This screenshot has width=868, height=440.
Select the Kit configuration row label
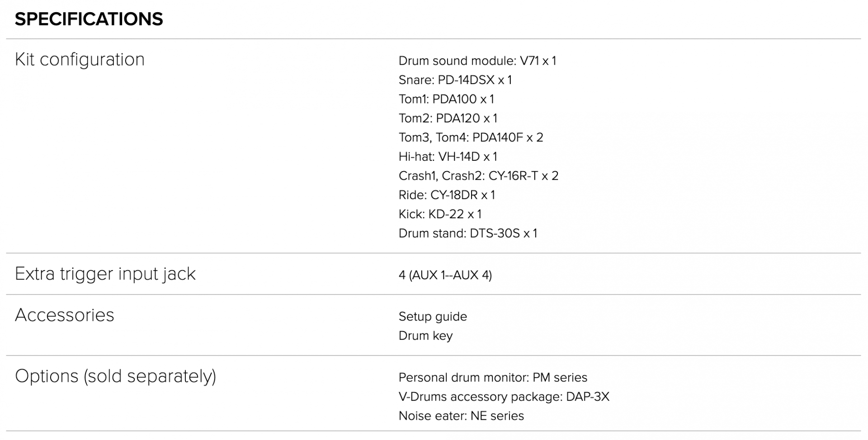pyautogui.click(x=80, y=60)
